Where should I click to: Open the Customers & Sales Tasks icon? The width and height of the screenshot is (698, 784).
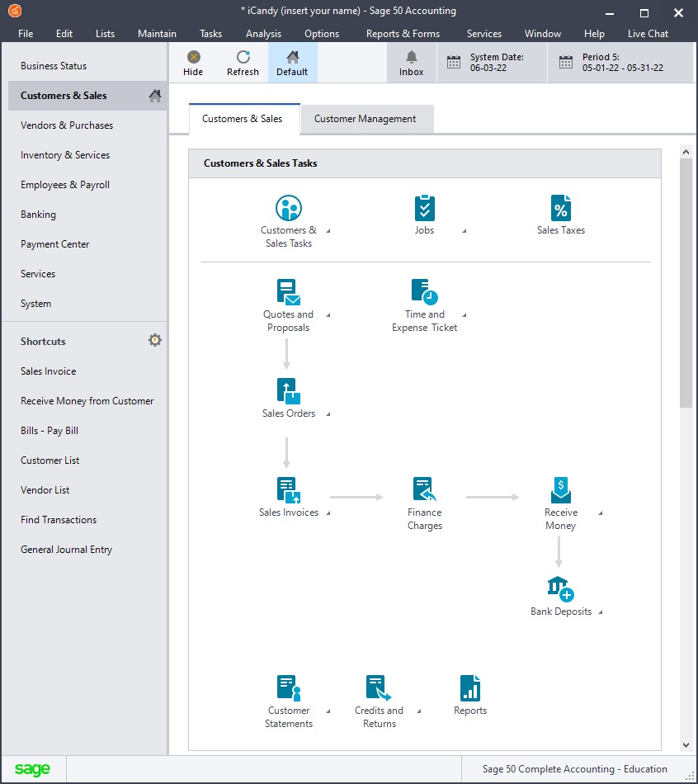click(x=289, y=207)
